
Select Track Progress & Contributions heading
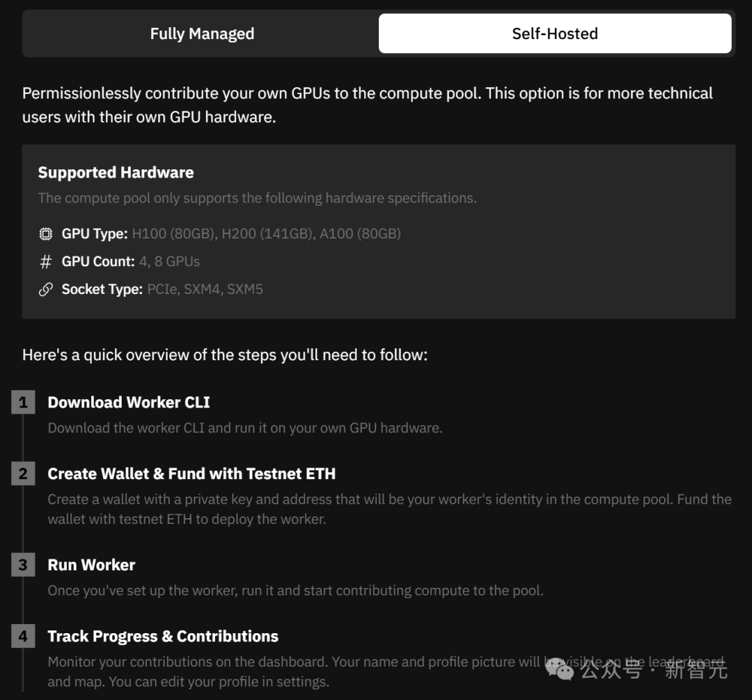[x=163, y=636]
